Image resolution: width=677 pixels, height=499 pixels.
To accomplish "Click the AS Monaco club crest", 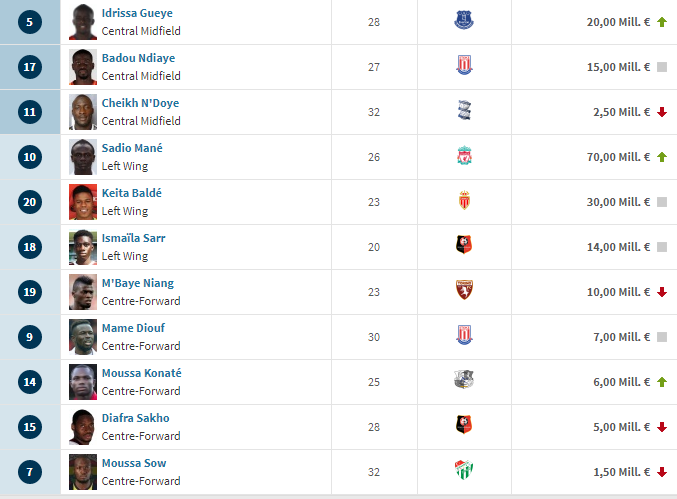I will pos(464,200).
